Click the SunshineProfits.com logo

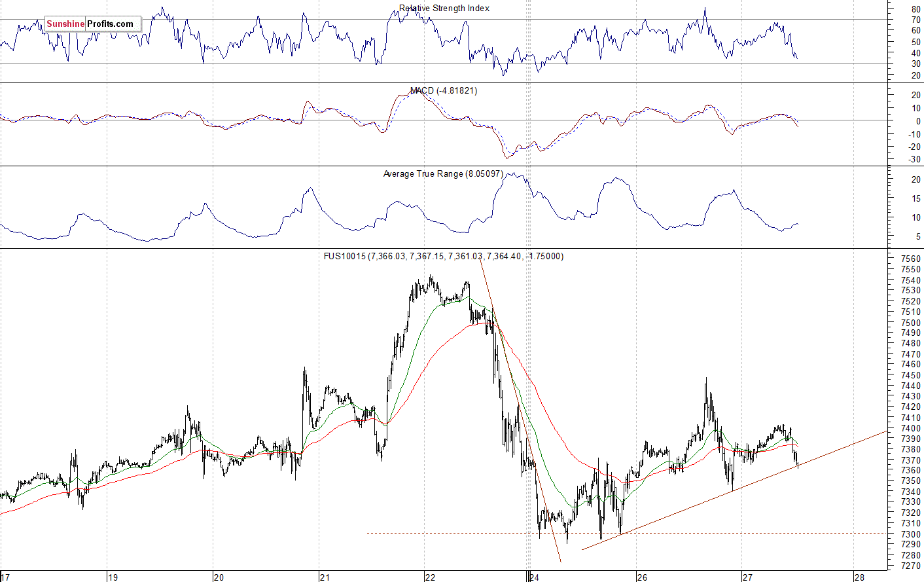pos(92,24)
